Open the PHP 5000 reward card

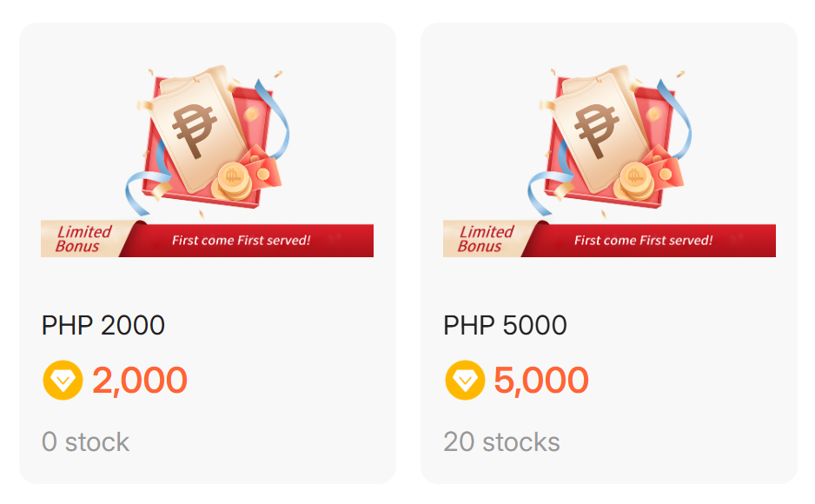[x=610, y=252]
